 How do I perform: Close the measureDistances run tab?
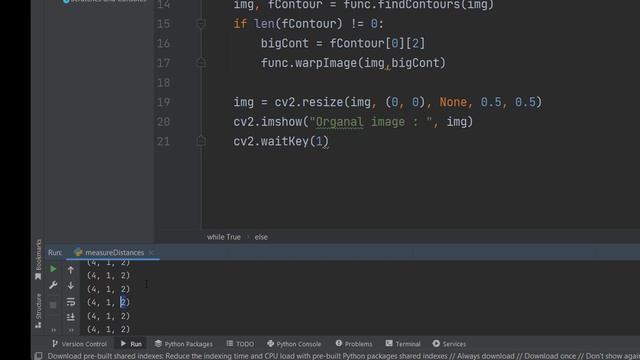151,253
